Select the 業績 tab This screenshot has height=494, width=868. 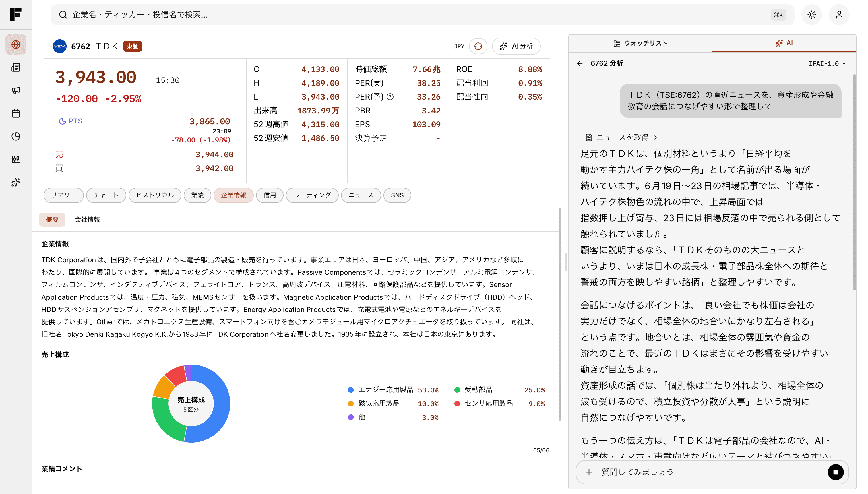pos(197,195)
